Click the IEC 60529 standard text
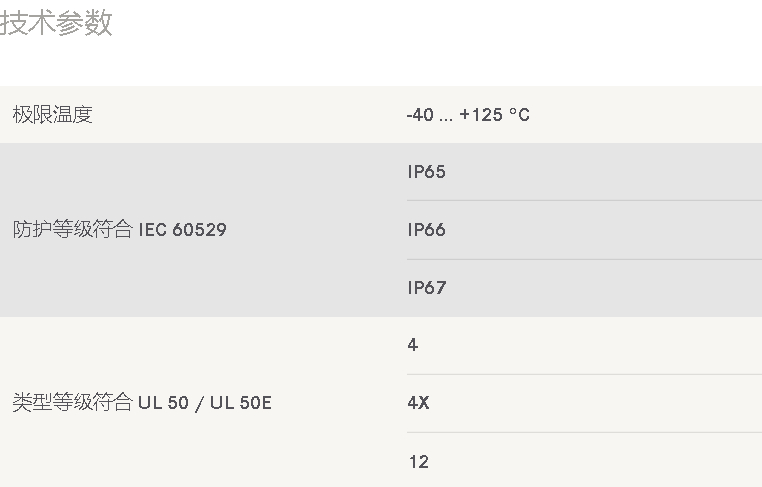Image resolution: width=762 pixels, height=487 pixels. [x=182, y=229]
